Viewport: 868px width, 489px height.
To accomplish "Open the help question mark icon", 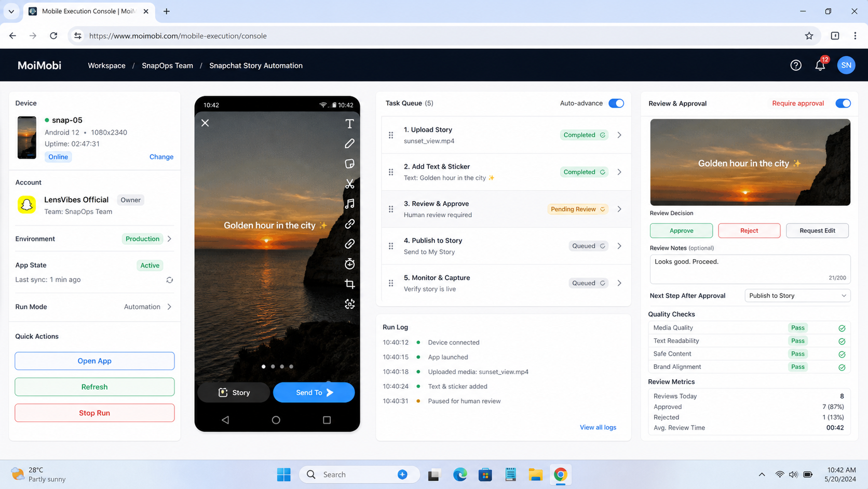I will [x=796, y=65].
